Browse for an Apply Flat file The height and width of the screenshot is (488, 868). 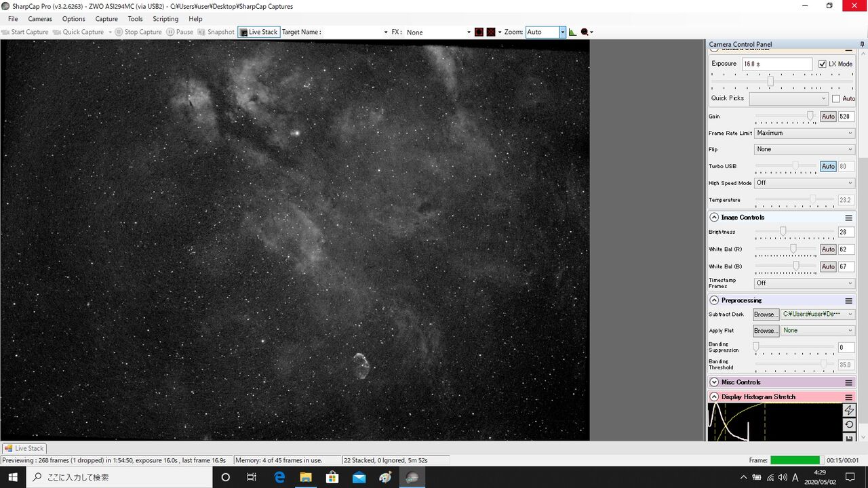coord(766,331)
